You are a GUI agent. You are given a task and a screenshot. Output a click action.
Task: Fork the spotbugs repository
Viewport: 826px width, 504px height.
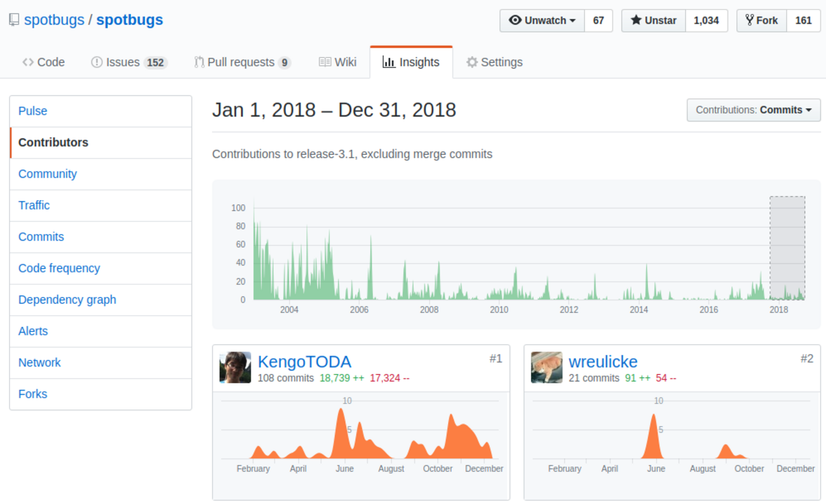pyautogui.click(x=761, y=20)
